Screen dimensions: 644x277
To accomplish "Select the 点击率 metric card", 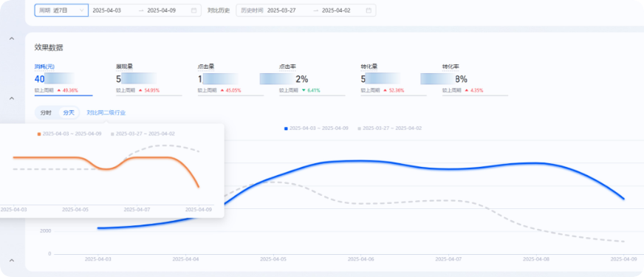I will pos(312,79).
